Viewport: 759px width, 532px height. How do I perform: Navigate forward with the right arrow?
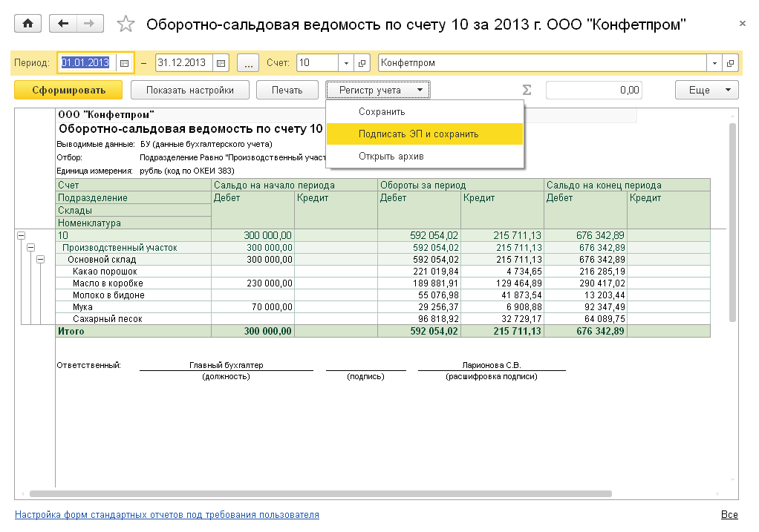pyautogui.click(x=90, y=23)
